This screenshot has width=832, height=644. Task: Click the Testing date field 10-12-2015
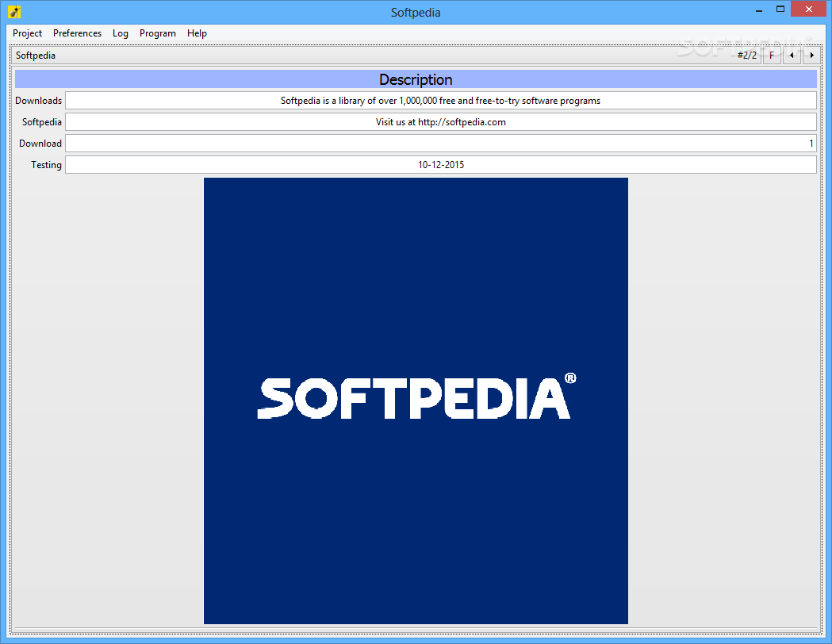coord(440,164)
